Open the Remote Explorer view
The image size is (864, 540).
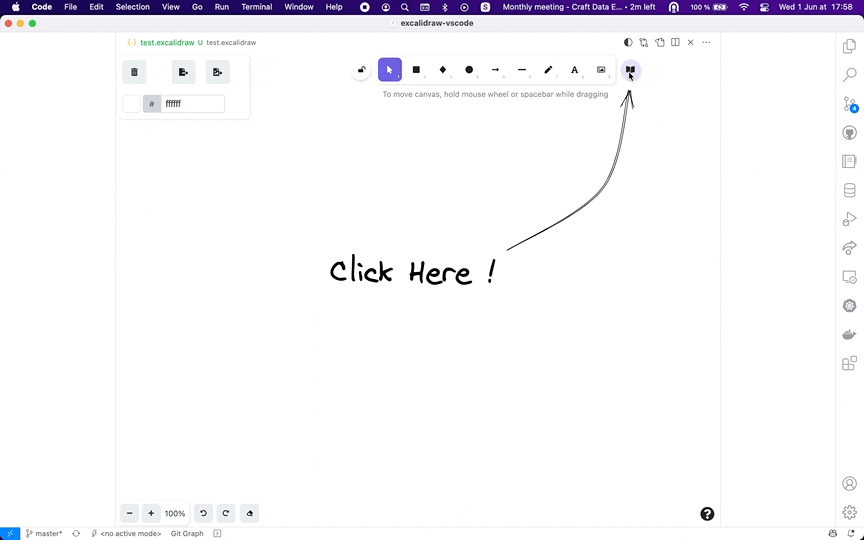tap(850, 277)
